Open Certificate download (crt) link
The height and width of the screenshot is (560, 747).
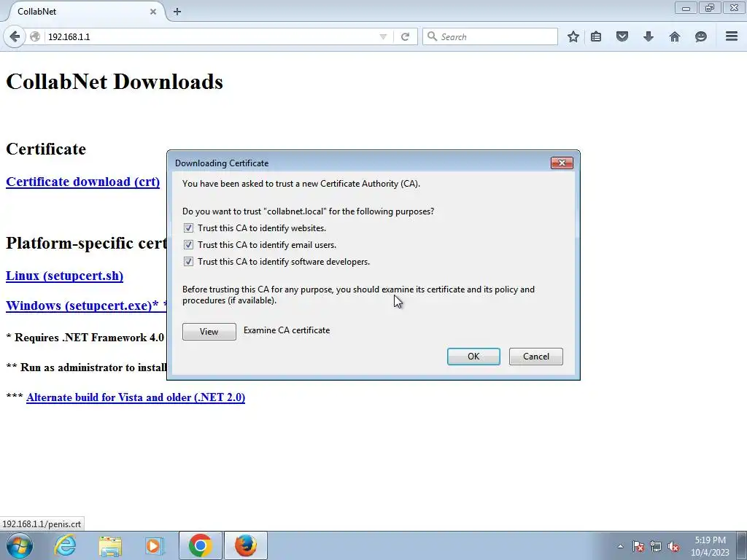click(83, 182)
